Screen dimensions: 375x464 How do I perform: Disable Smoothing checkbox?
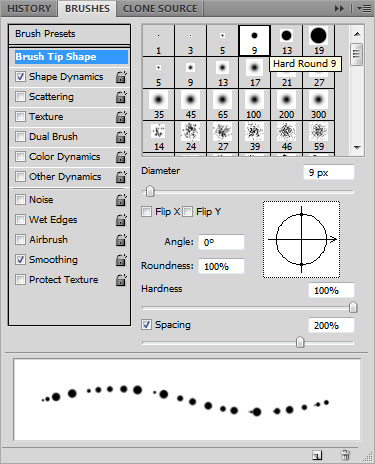(x=20, y=260)
